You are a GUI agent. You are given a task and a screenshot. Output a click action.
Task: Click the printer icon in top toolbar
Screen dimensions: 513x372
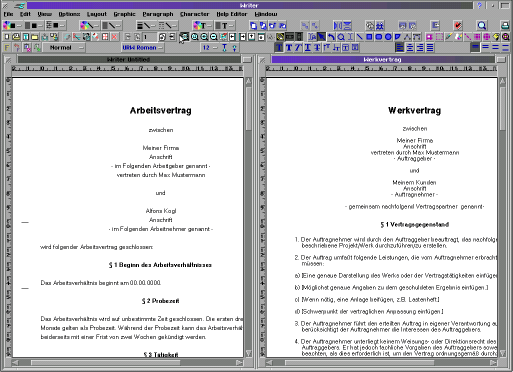(x=505, y=25)
